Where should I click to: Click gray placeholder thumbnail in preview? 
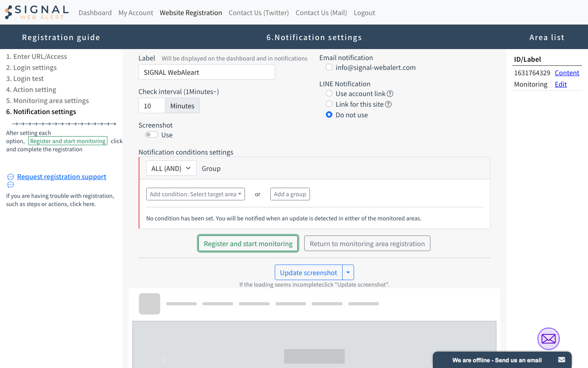point(149,304)
